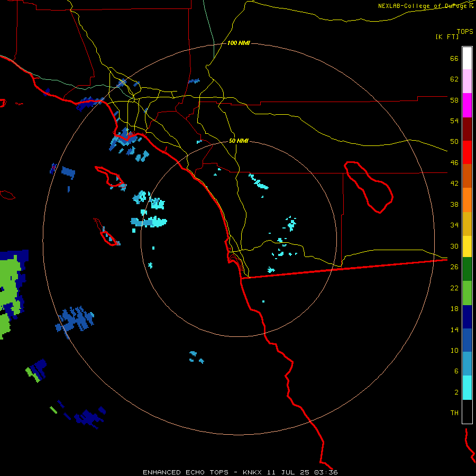
Task: Click the legend value 10
Action: (x=454, y=350)
